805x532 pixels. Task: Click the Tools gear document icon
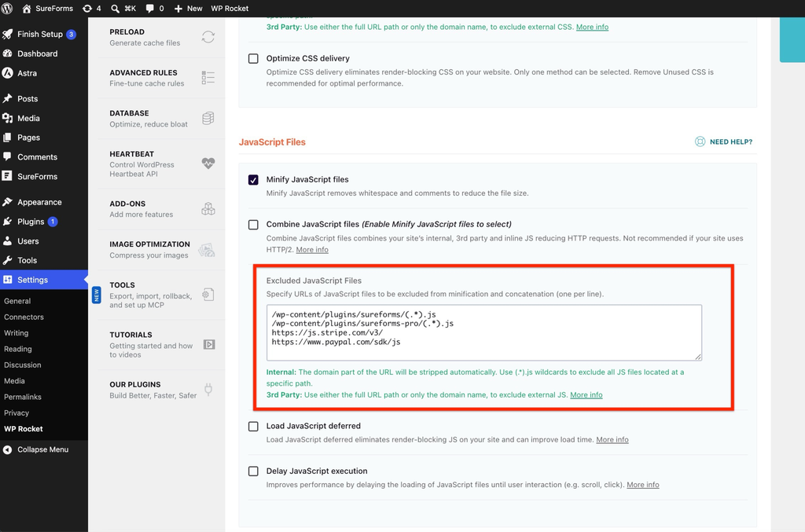208,295
